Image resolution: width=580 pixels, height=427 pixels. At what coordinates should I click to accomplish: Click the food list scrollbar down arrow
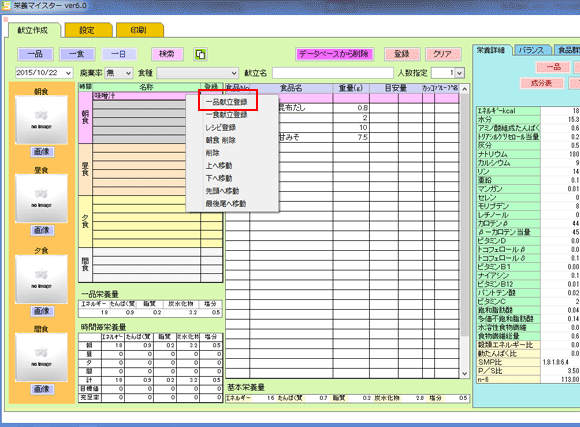pyautogui.click(x=465, y=374)
